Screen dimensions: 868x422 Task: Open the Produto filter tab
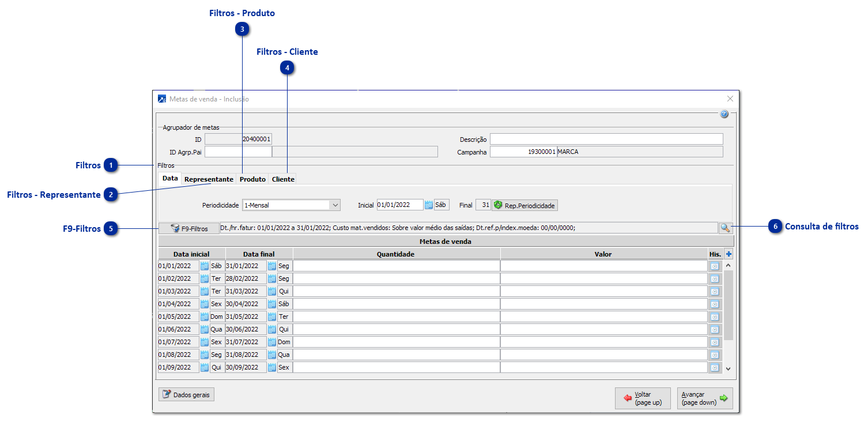click(x=252, y=179)
